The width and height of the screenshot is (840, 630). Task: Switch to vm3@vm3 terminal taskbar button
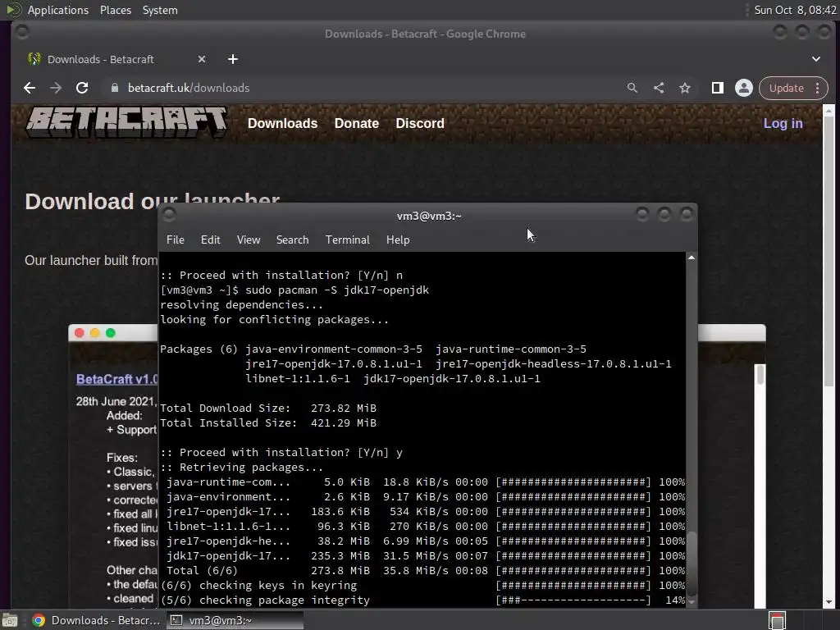click(x=234, y=620)
